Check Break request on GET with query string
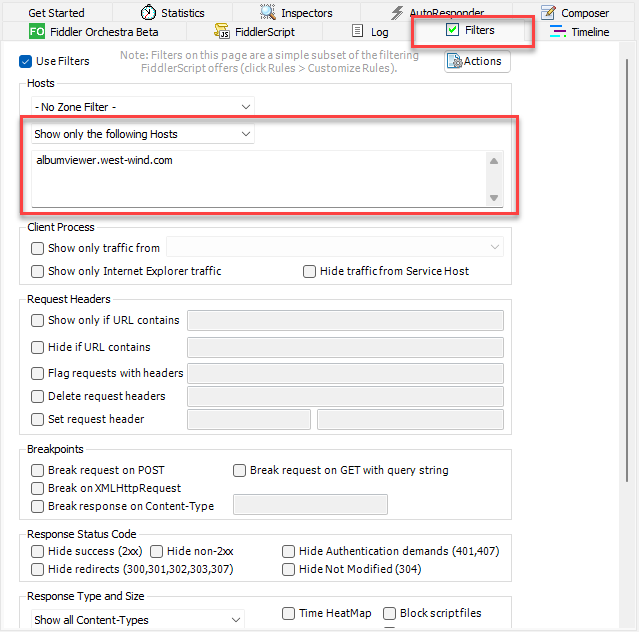639x632 pixels. (239, 470)
